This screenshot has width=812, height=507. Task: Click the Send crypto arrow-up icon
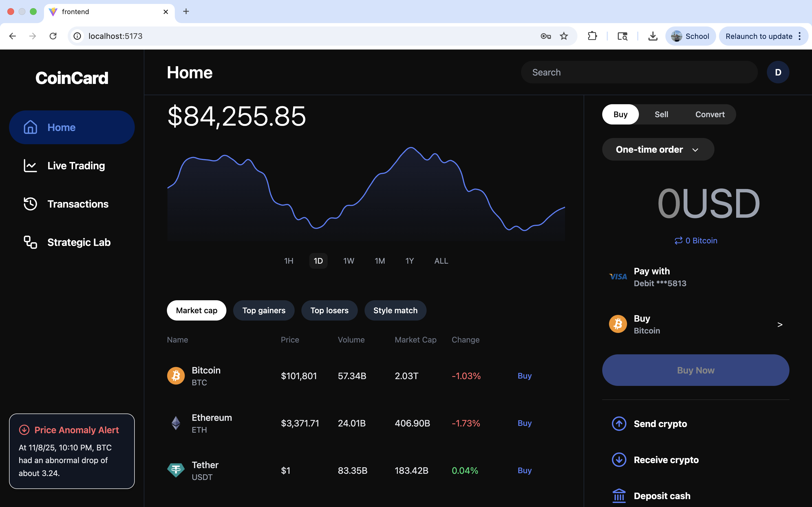point(619,424)
